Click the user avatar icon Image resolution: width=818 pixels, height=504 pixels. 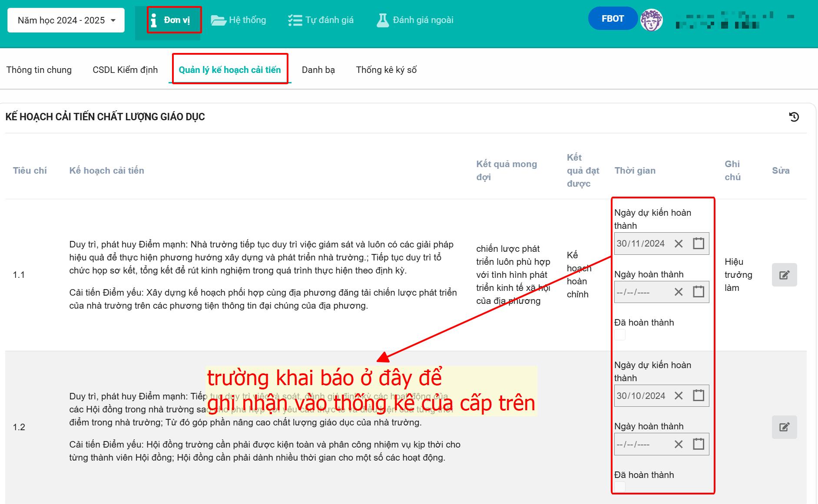651,20
